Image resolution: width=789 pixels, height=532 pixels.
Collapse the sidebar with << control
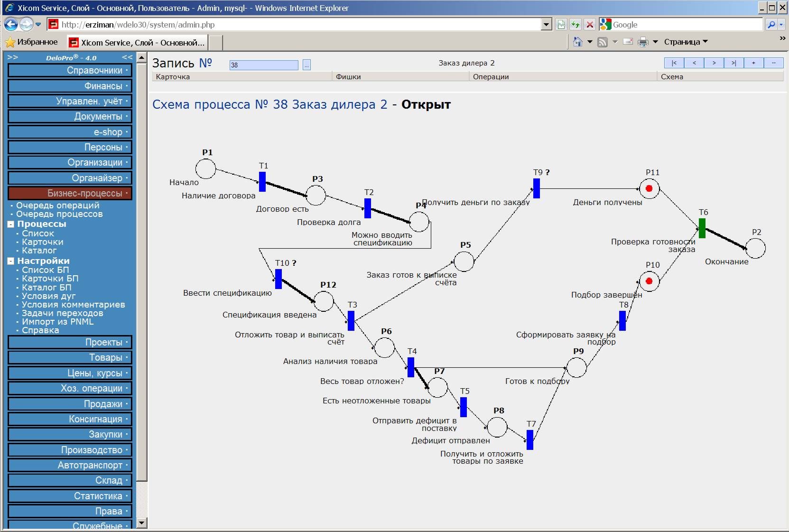(x=127, y=57)
